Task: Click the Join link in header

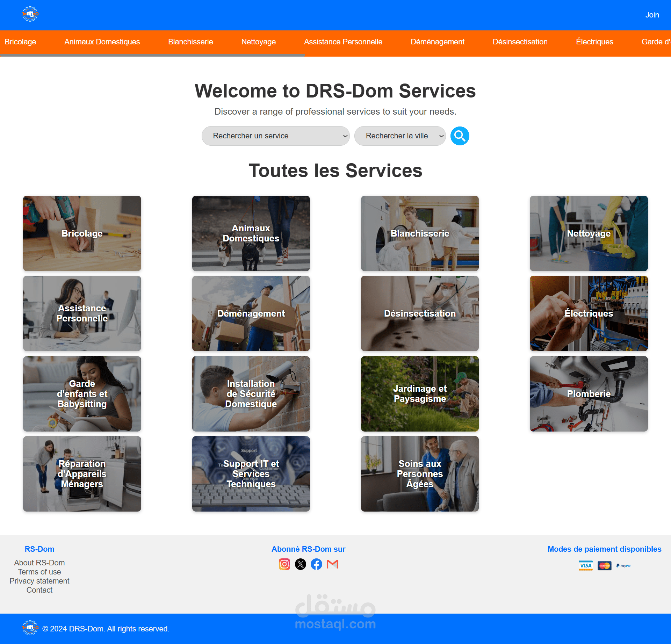Action: coord(652,15)
